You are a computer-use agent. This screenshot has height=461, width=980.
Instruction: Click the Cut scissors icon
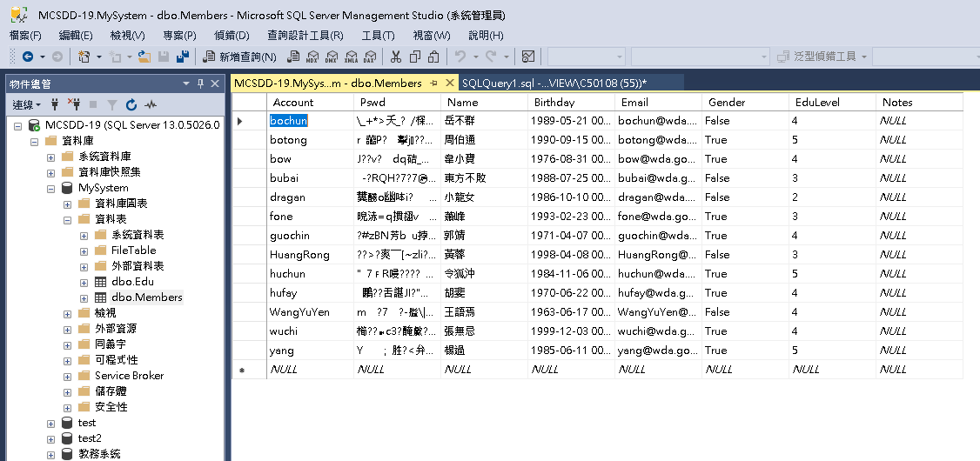[396, 57]
